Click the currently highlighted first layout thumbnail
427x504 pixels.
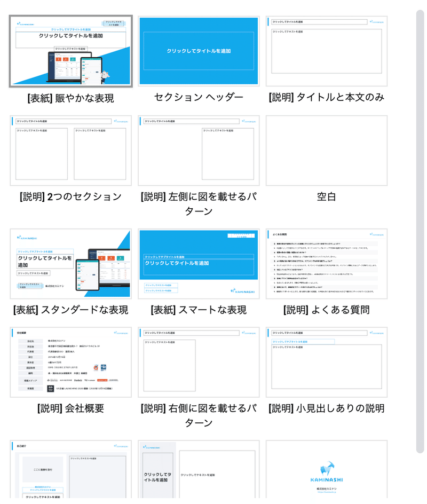point(70,51)
